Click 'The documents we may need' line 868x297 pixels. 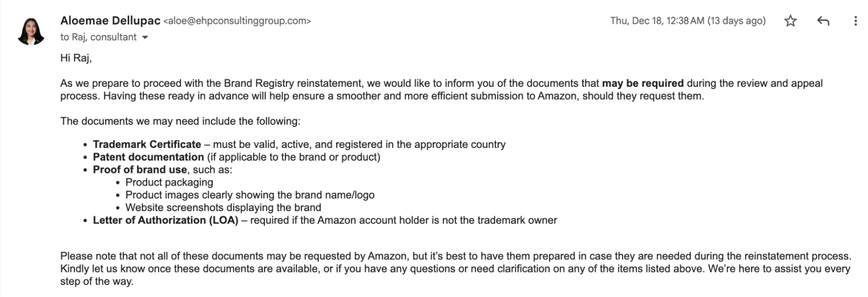pos(180,121)
